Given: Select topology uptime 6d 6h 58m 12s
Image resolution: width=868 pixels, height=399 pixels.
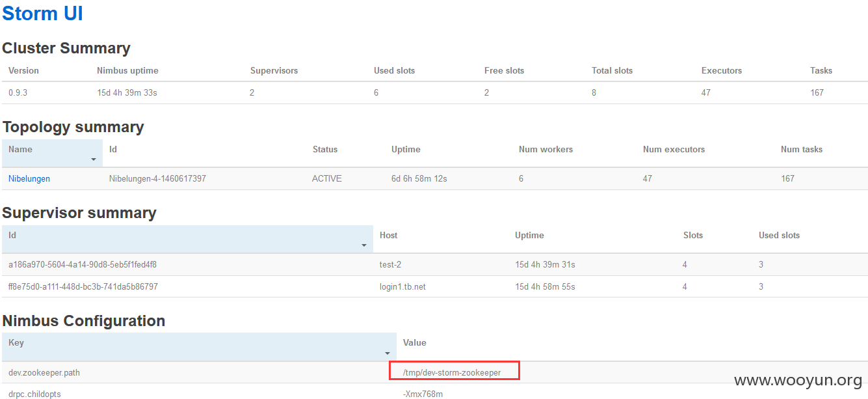Looking at the screenshot, I should tap(419, 178).
